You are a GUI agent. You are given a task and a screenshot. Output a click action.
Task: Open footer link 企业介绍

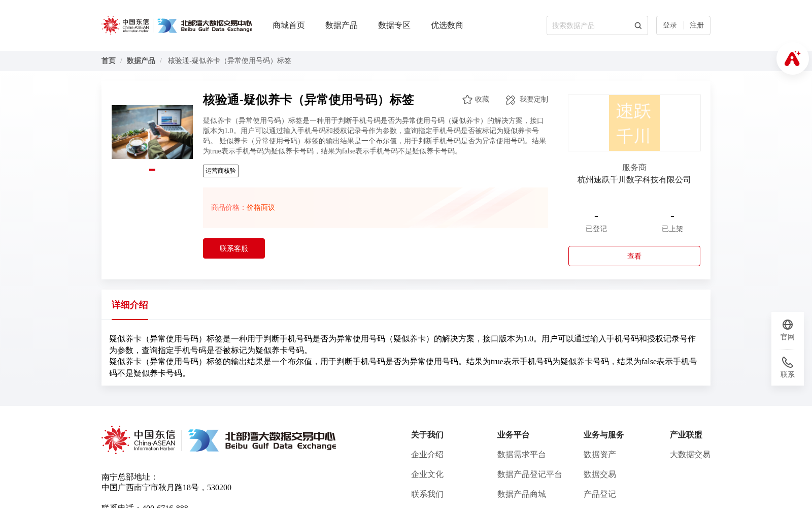(427, 455)
